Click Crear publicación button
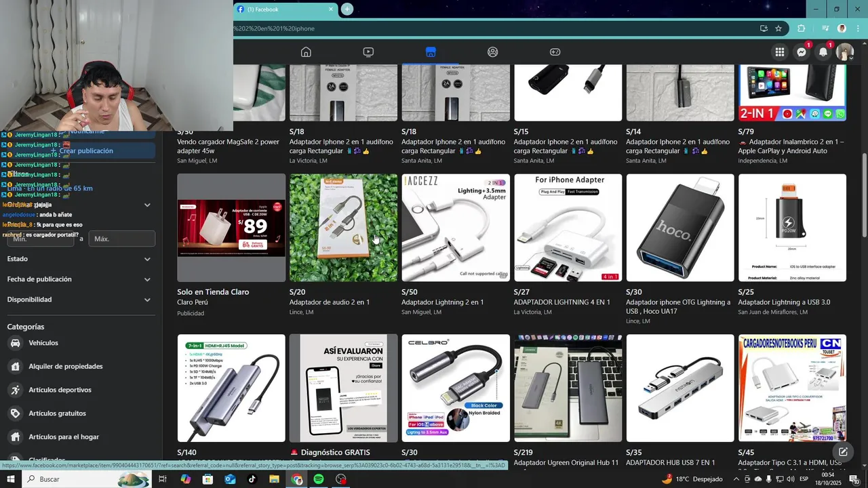The height and width of the screenshot is (488, 868). [81, 151]
